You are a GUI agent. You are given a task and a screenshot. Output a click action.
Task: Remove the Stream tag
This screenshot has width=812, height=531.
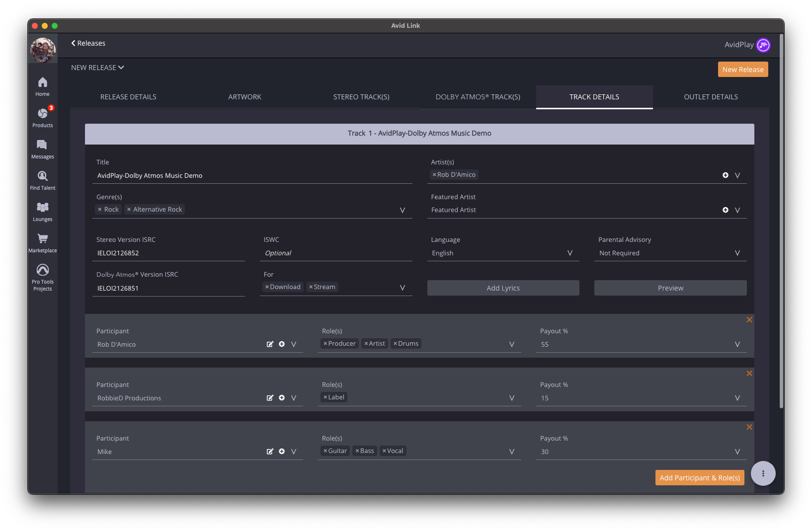pos(311,287)
